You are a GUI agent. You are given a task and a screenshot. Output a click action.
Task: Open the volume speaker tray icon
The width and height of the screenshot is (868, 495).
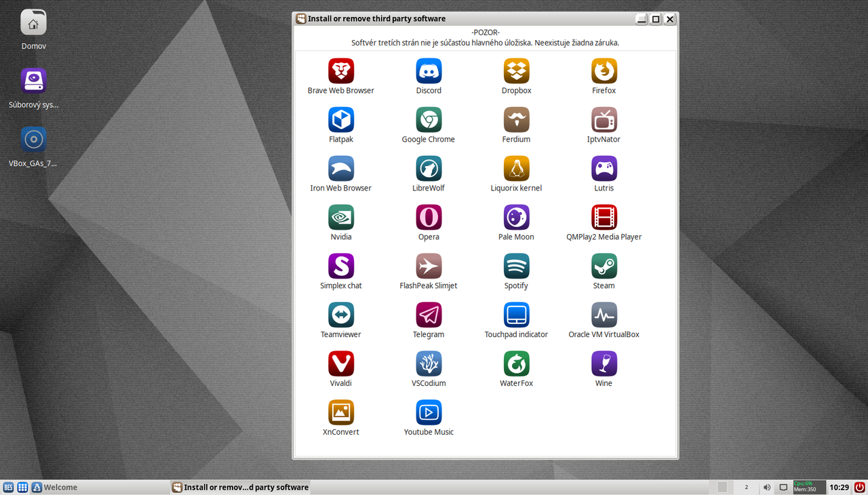tap(767, 487)
